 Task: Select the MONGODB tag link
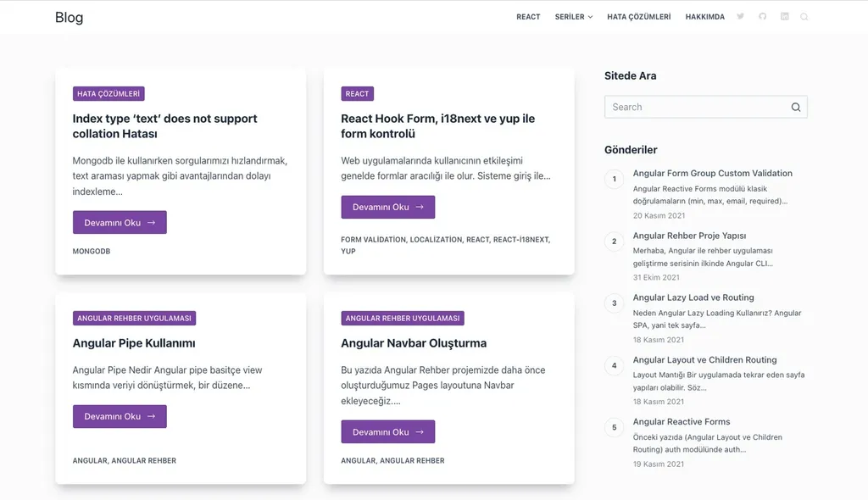click(92, 252)
